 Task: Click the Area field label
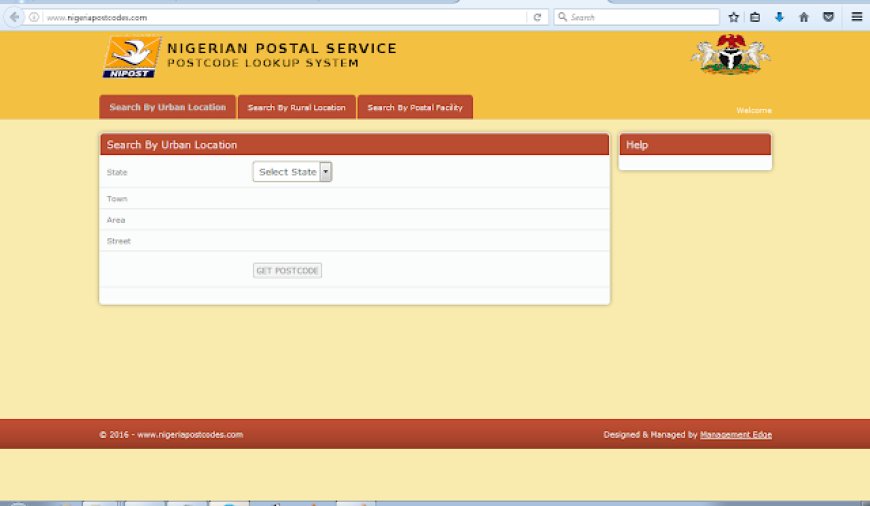tap(116, 220)
